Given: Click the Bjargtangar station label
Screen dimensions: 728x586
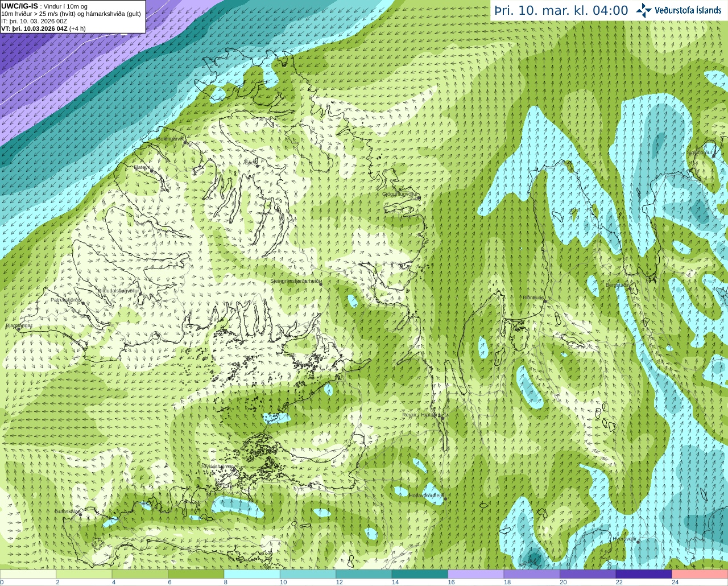Looking at the screenshot, I should tap(19, 325).
